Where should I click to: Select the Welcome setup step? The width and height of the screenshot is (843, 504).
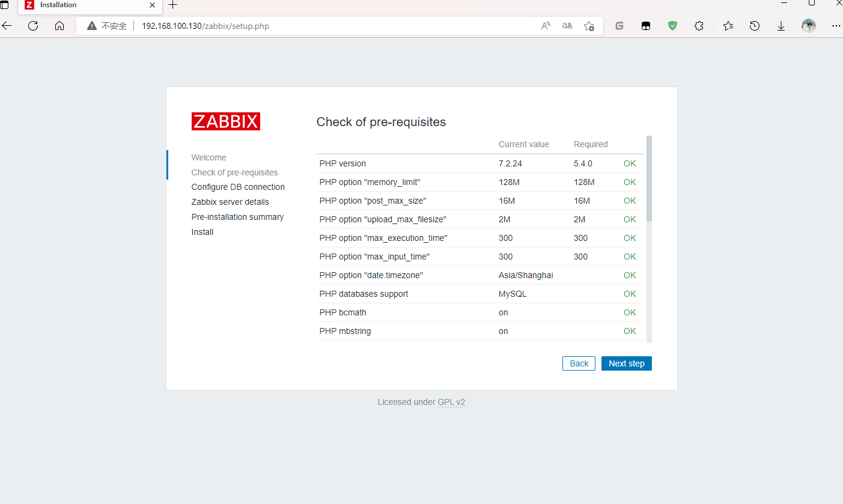[209, 157]
